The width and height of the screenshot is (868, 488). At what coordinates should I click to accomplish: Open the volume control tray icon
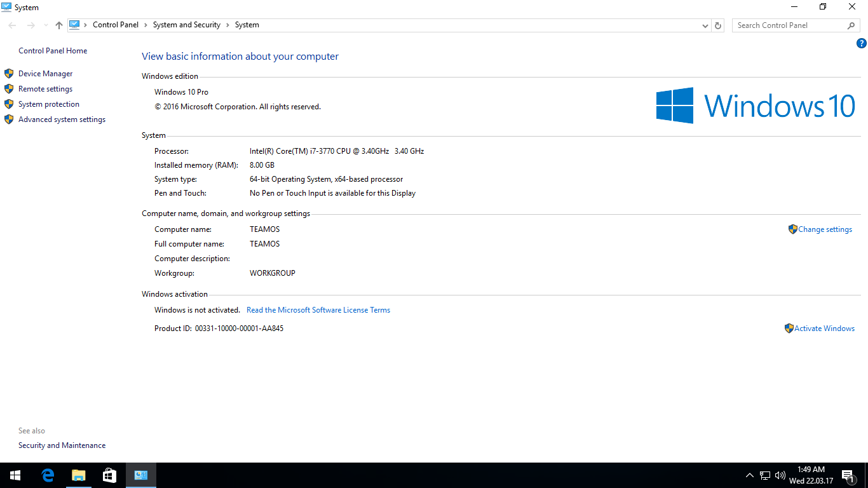780,475
